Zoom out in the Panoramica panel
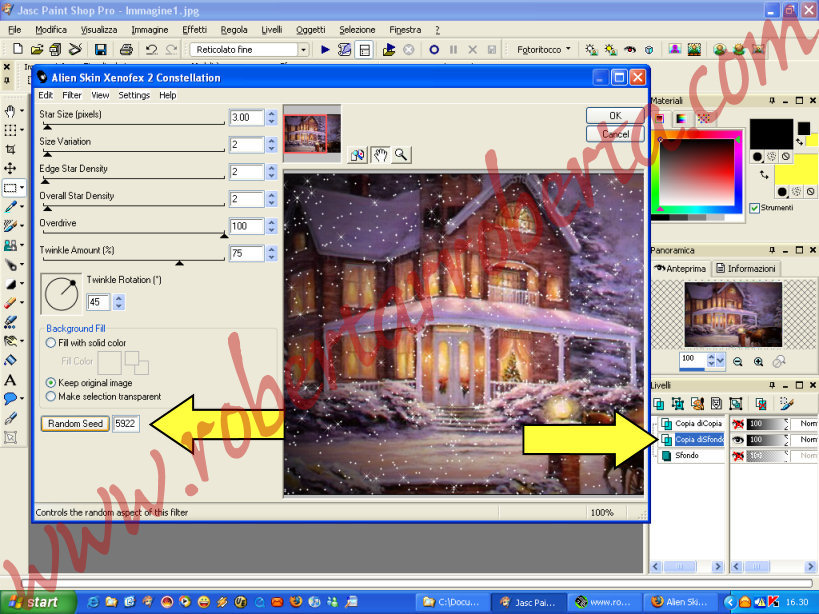Screen dimensions: 819x614 [738, 361]
